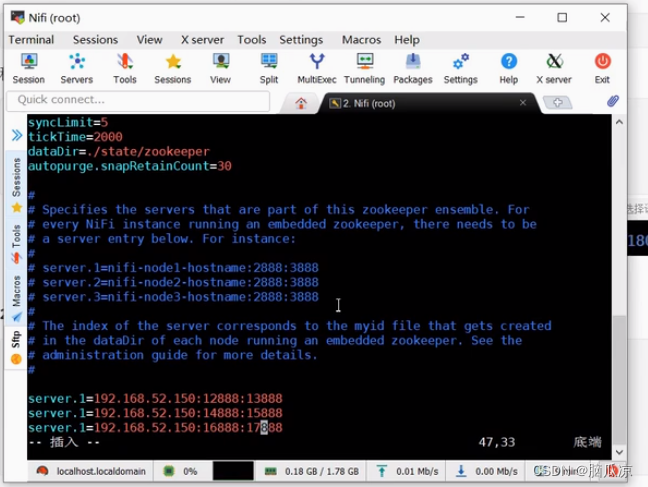The image size is (648, 487).
Task: Click the terminal vertical scrollbar thumb
Action: coord(619,380)
